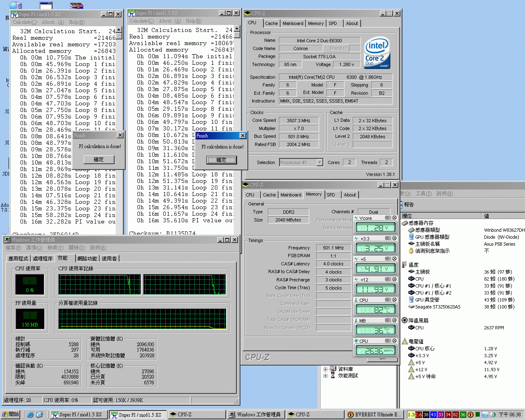This screenshot has width=525, height=420.
Task: Click the CPU fan gadget 2636 RPM readout
Action: 375,351
